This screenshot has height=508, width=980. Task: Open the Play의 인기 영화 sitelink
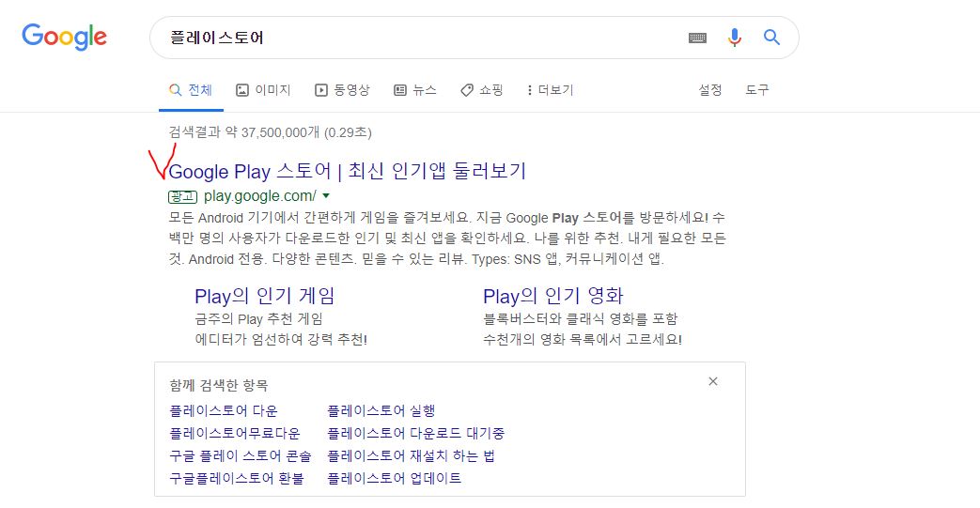(553, 296)
